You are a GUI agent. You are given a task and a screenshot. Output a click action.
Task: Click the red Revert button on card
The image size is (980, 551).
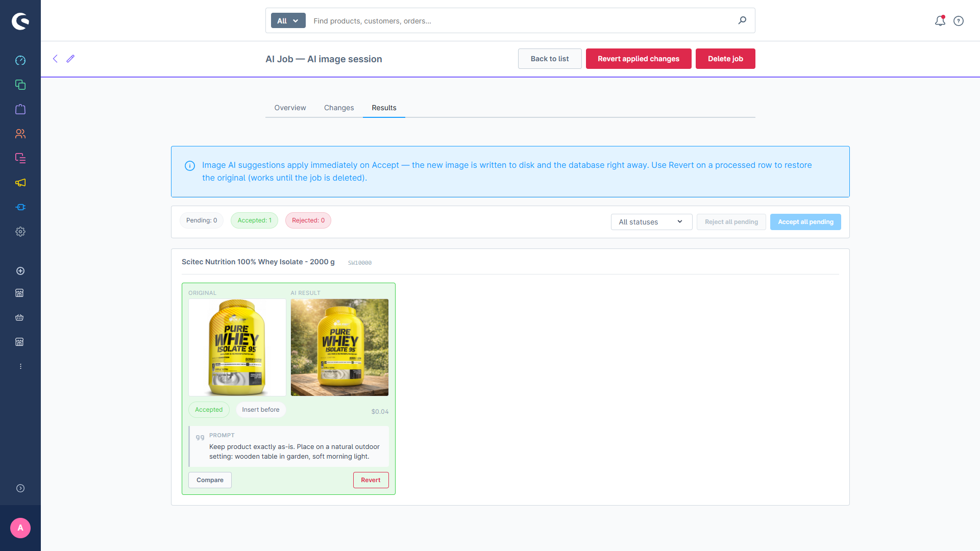(x=371, y=480)
